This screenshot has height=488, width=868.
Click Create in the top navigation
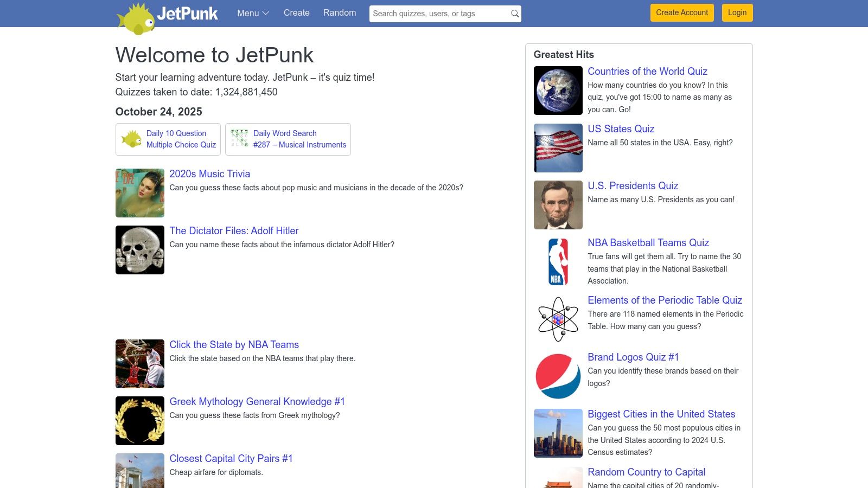[x=296, y=12]
